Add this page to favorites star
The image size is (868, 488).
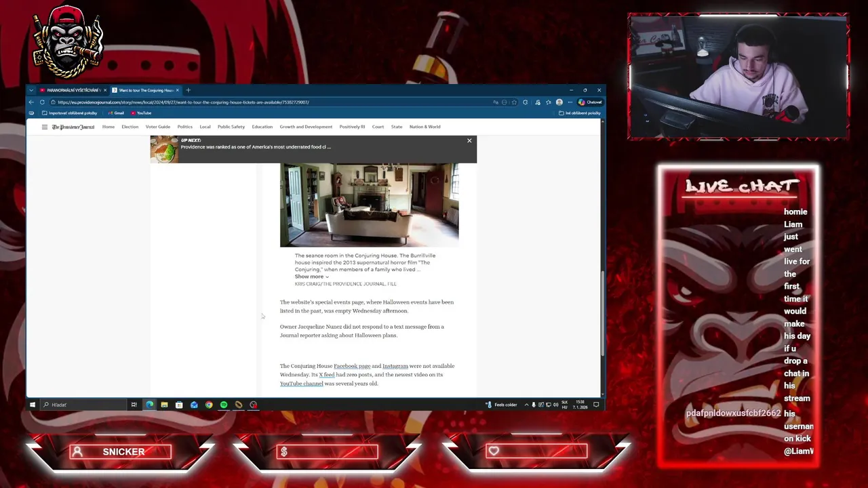pyautogui.click(x=515, y=102)
